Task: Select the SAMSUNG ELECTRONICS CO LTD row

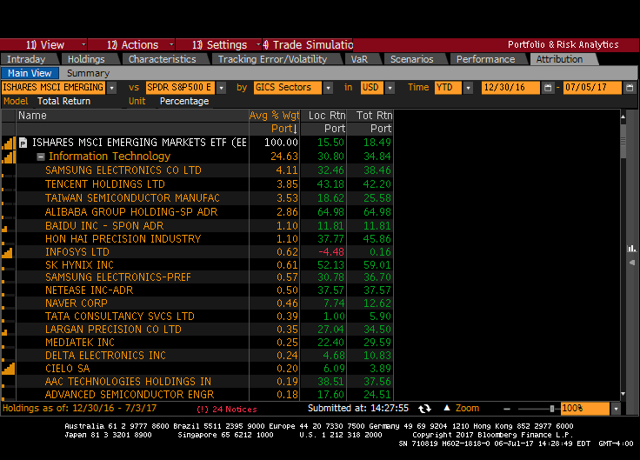Action: point(197,170)
